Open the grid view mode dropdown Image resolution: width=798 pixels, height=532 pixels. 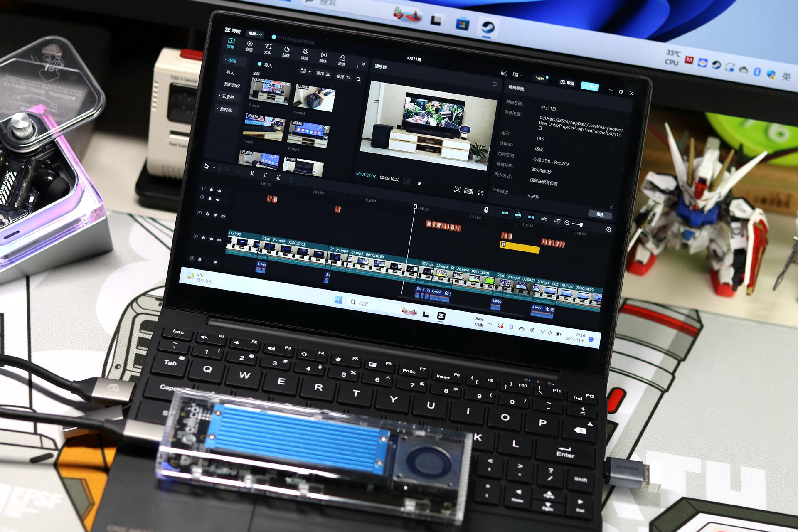tap(306, 71)
